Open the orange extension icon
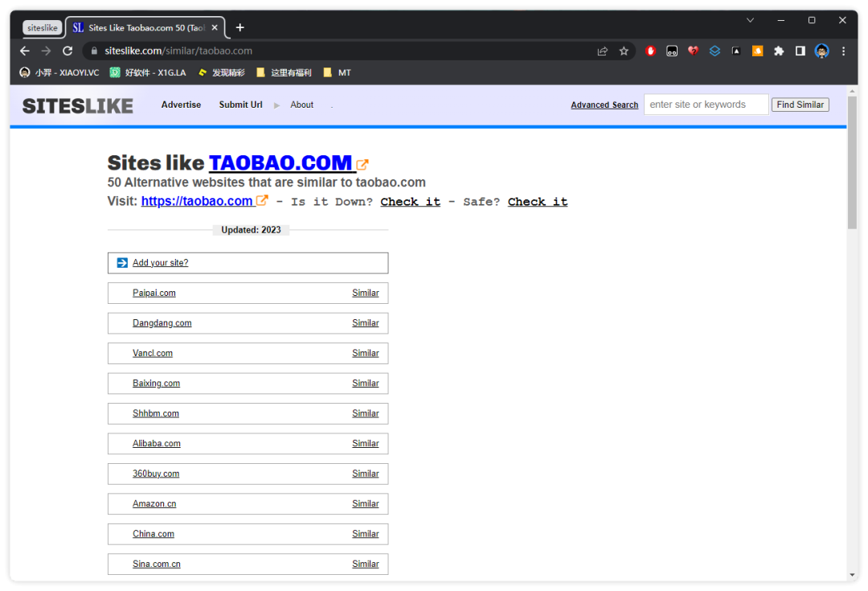Screen dimensions: 868x591 (757, 51)
